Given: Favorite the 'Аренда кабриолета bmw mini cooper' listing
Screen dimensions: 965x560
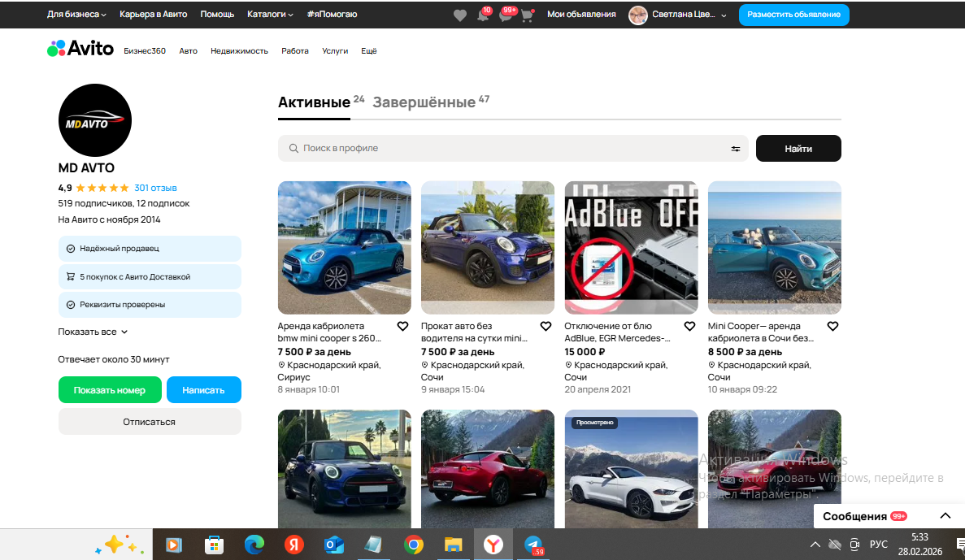Looking at the screenshot, I should click(x=402, y=327).
